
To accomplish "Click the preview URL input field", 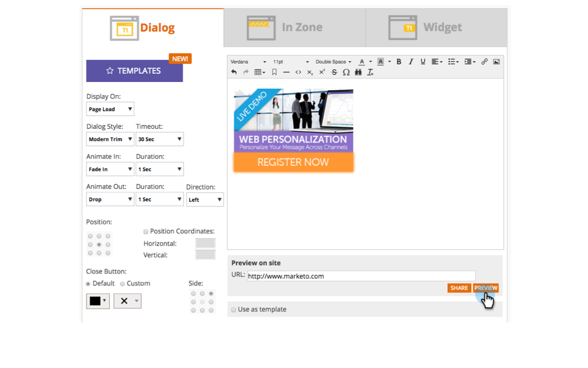I will pos(362,276).
